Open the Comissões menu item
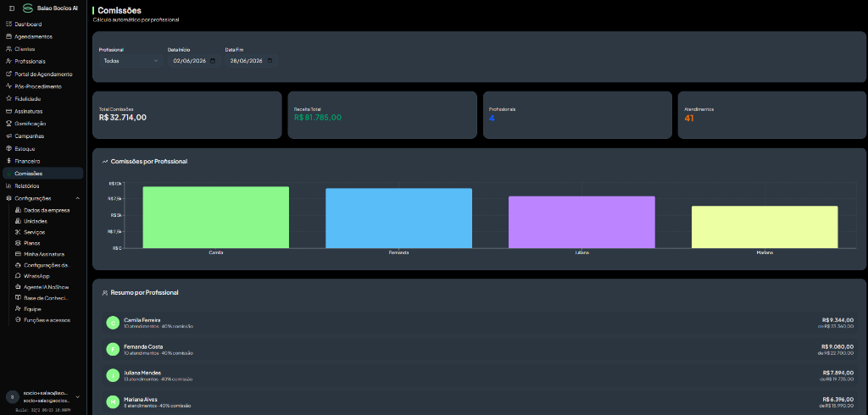The width and height of the screenshot is (868, 415). 43,174
